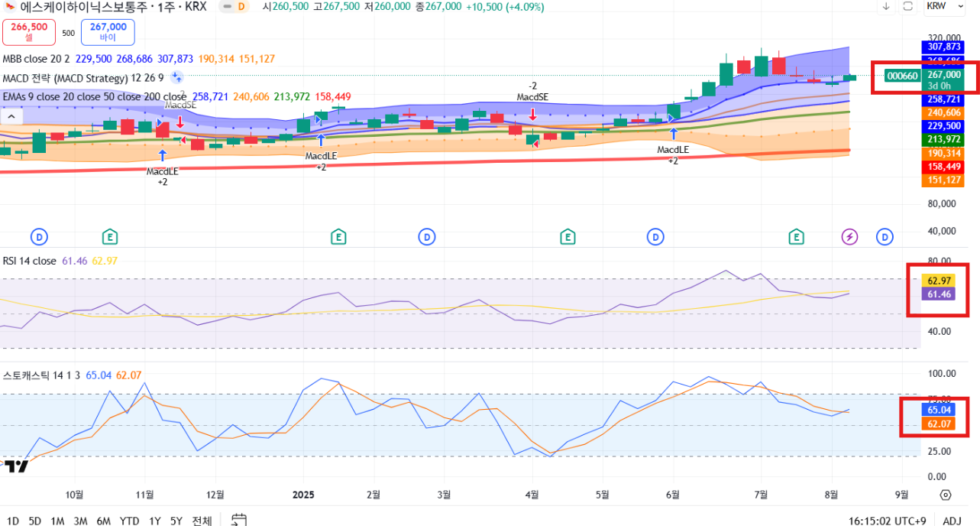Click the red MacdSE -2 arrow in April

pyautogui.click(x=532, y=114)
